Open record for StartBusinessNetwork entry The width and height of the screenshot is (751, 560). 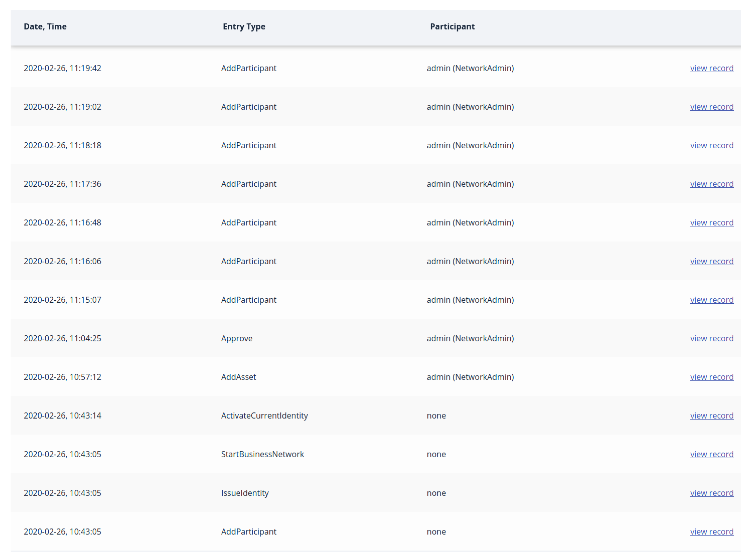pos(711,455)
